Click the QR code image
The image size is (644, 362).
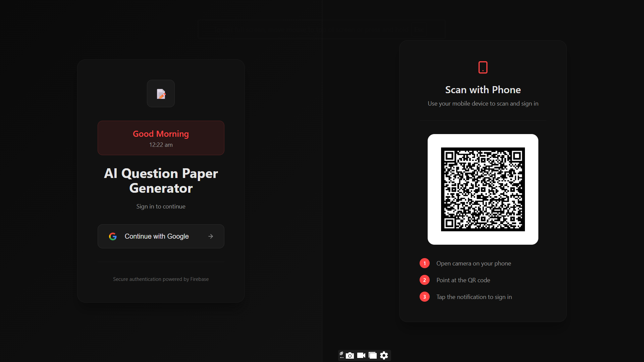pos(483,189)
